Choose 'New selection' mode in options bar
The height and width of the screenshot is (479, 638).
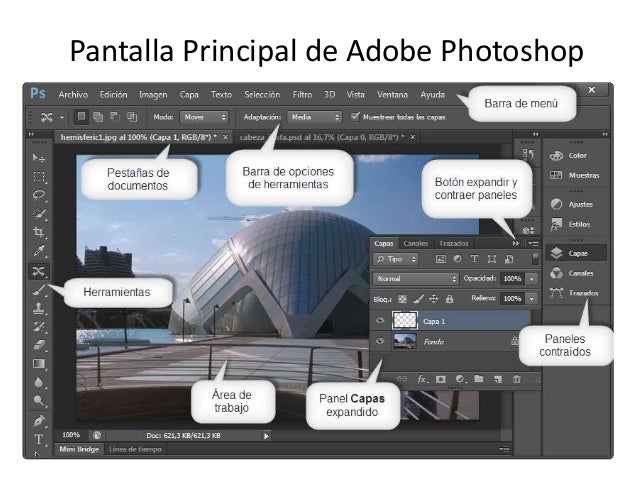(x=81, y=117)
